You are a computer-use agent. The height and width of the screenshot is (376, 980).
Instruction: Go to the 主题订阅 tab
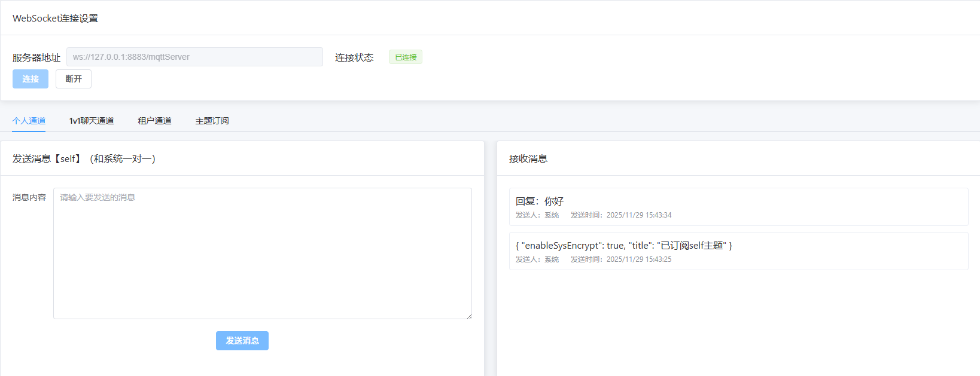tap(212, 121)
